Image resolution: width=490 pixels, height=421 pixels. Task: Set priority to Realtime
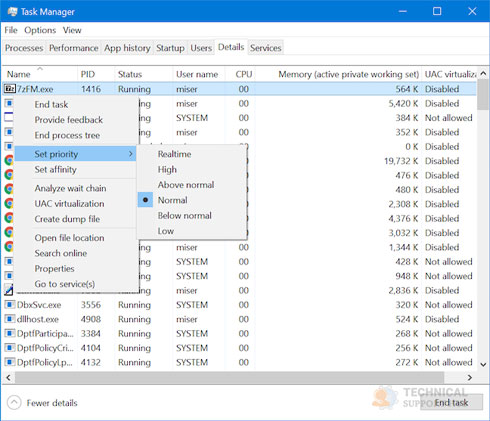pos(174,154)
